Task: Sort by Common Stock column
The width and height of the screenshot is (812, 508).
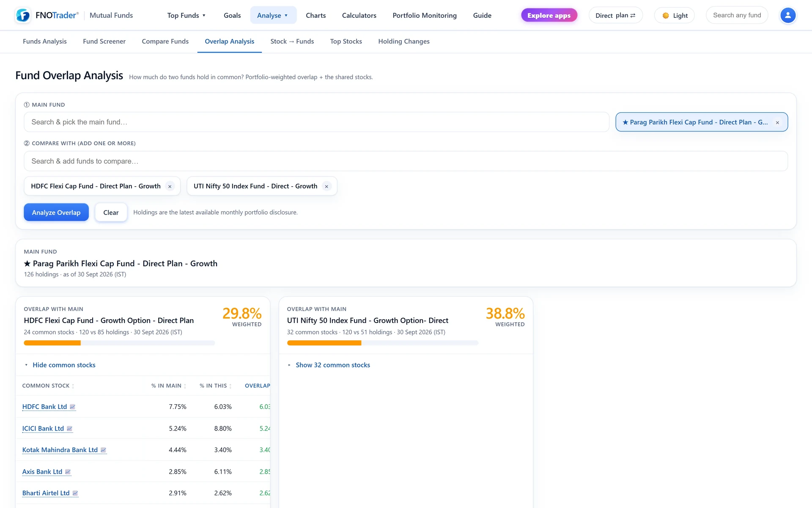Action: click(48, 386)
